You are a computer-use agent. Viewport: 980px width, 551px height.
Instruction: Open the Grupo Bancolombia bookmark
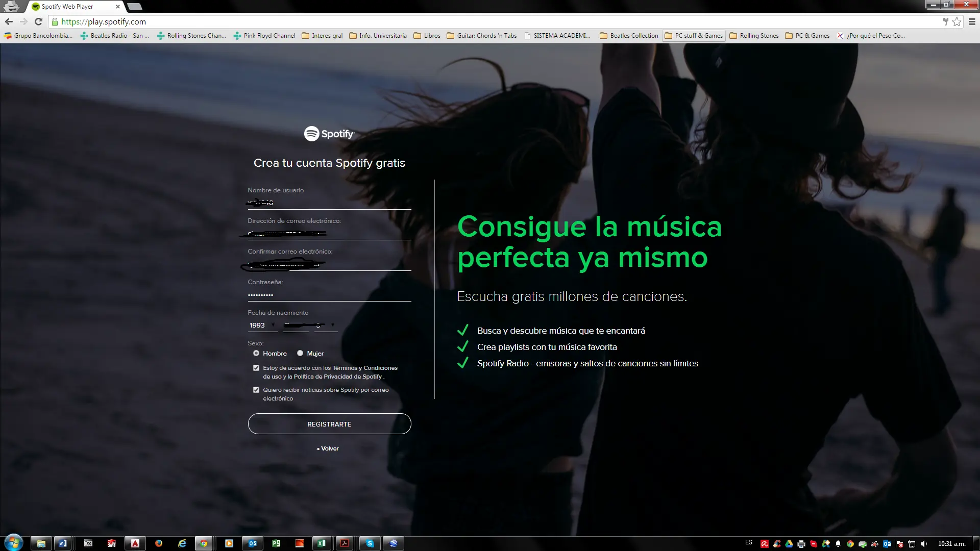(x=38, y=36)
